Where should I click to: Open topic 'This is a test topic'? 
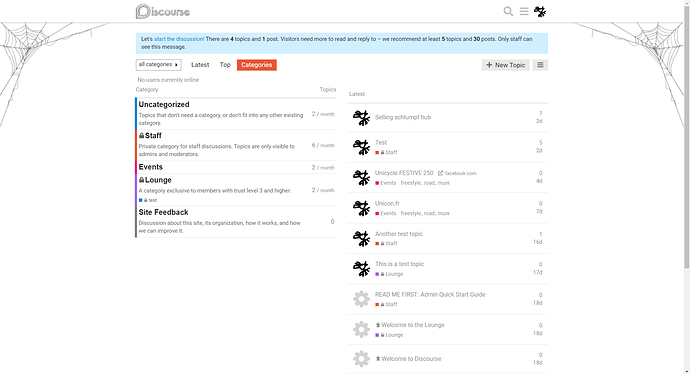(399, 264)
